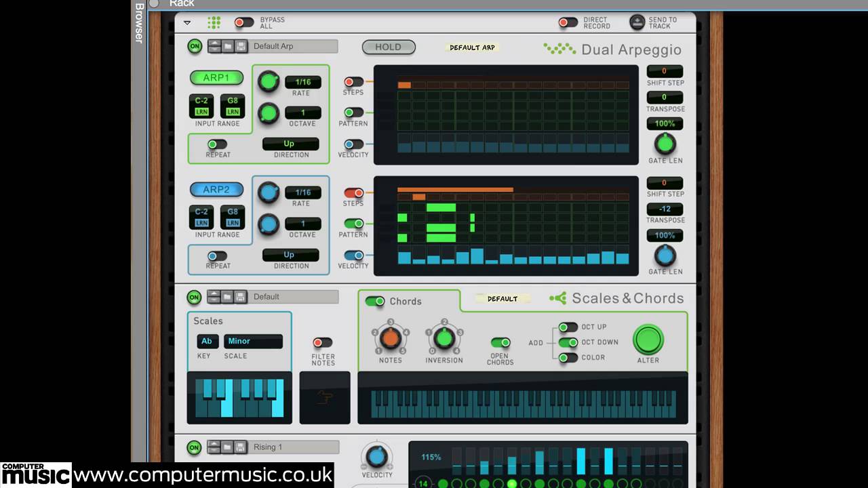This screenshot has height=488, width=868.
Task: Click ARP1 green Octave knob
Action: [x=269, y=113]
